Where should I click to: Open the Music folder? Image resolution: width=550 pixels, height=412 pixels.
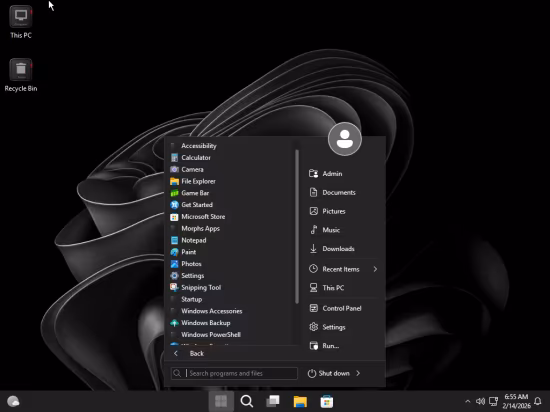pos(324,230)
